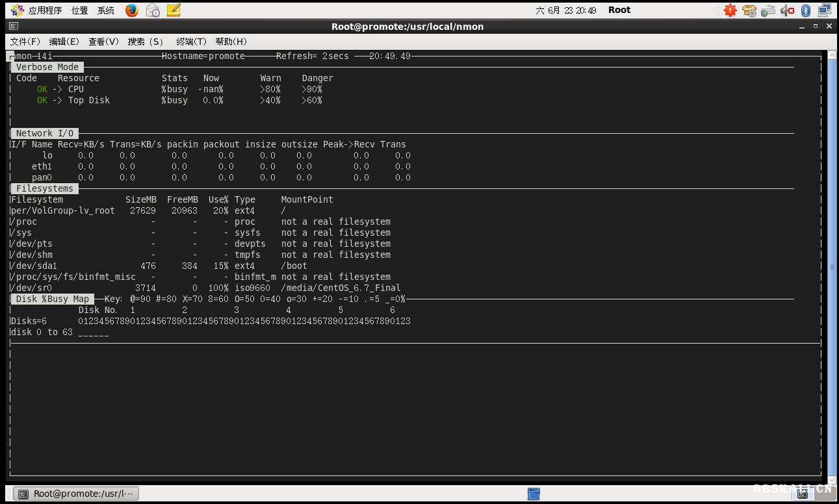This screenshot has width=839, height=504.
Task: Click the network computers tray icon
Action: coord(824,10)
